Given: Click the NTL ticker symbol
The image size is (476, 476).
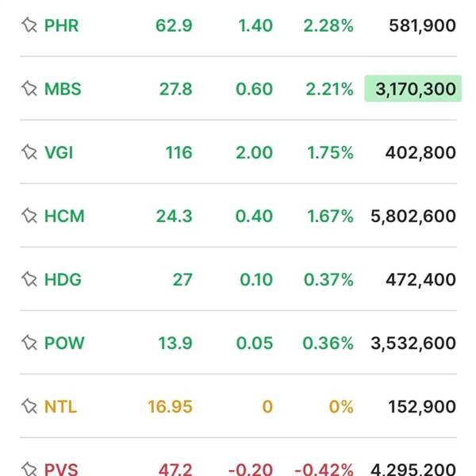Looking at the screenshot, I should click(x=60, y=406).
